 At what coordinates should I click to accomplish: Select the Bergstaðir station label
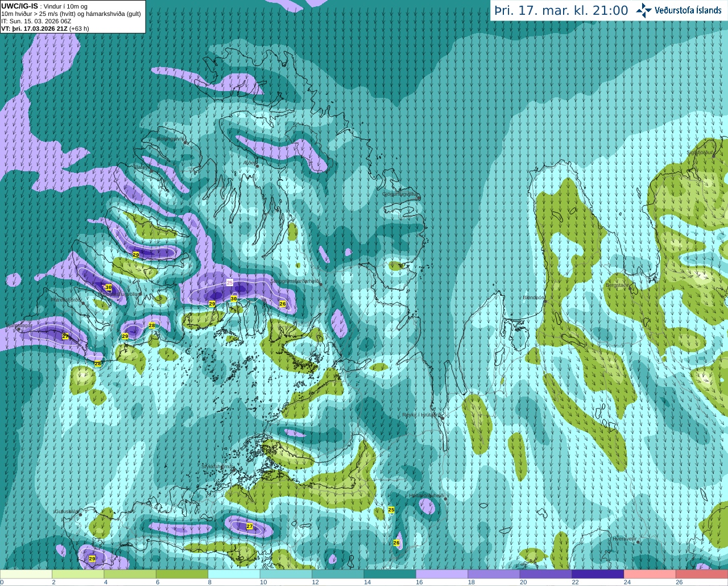coord(617,285)
